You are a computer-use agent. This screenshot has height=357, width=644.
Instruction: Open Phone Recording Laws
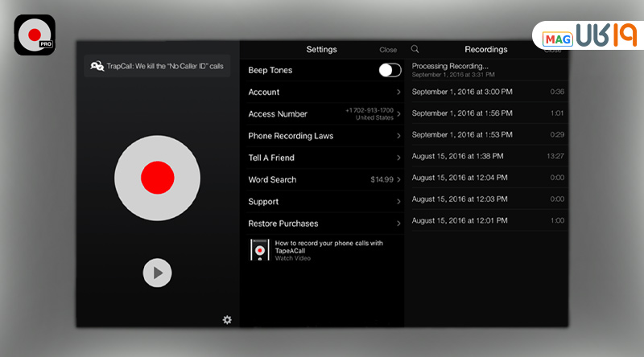click(x=322, y=136)
